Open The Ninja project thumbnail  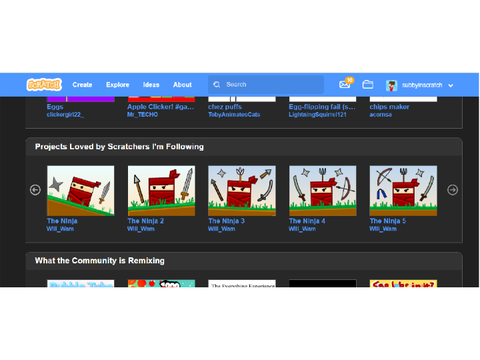[x=81, y=191]
